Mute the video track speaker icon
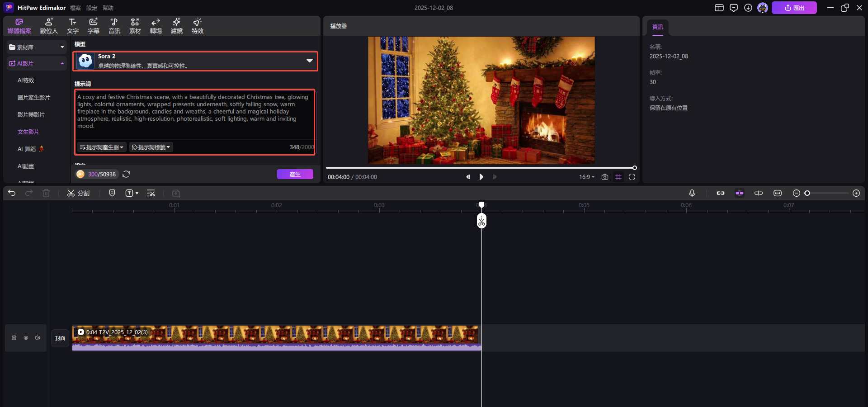868x407 pixels. pyautogui.click(x=38, y=338)
